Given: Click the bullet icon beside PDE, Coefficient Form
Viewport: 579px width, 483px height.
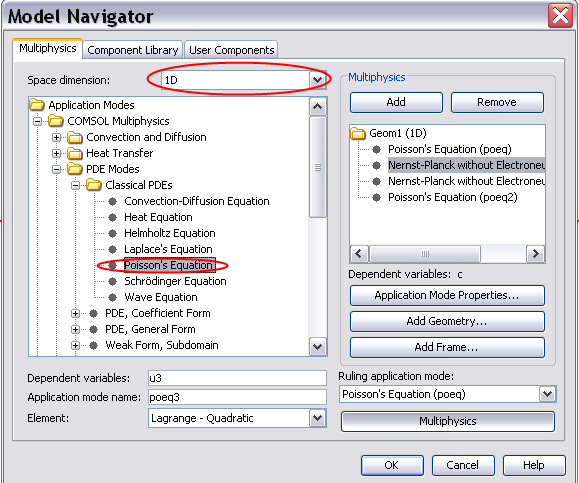Looking at the screenshot, I should pyautogui.click(x=94, y=314).
